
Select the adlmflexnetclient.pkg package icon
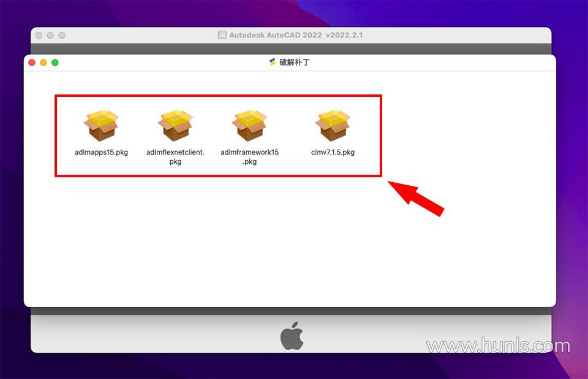point(175,126)
